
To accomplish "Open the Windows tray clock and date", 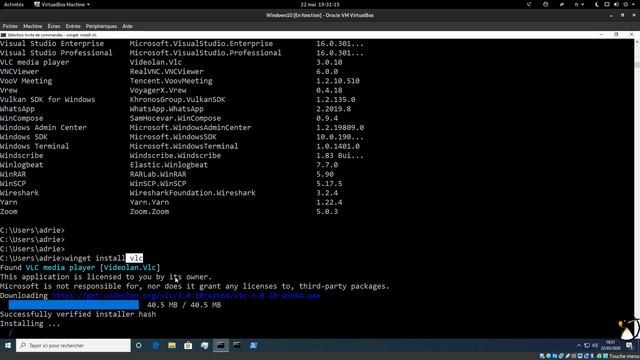I will (611, 345).
